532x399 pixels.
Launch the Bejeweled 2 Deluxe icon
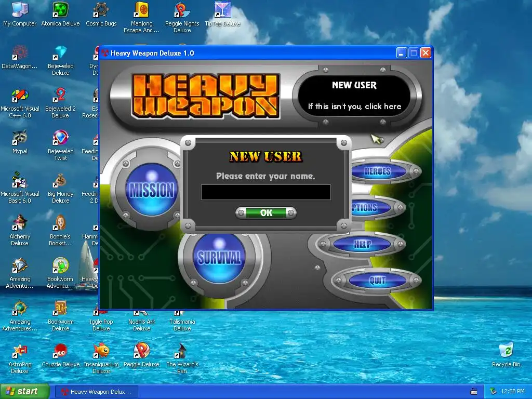pos(60,103)
